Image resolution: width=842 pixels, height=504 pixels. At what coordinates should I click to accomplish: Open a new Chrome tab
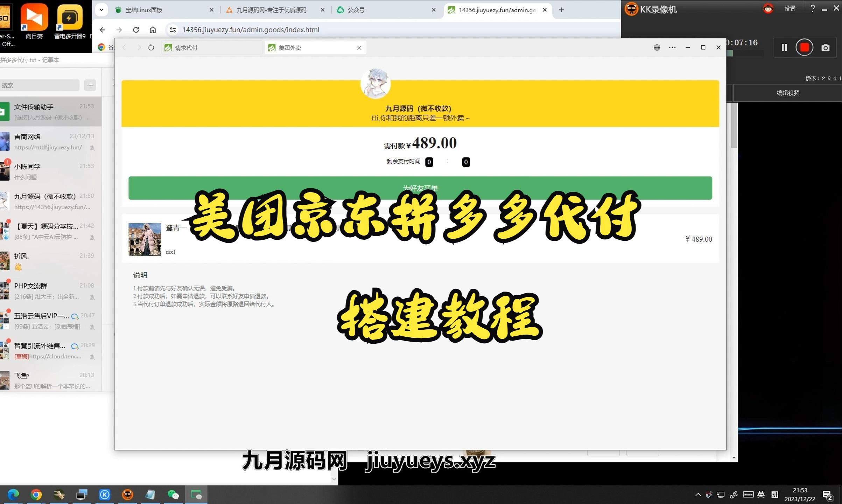(561, 10)
